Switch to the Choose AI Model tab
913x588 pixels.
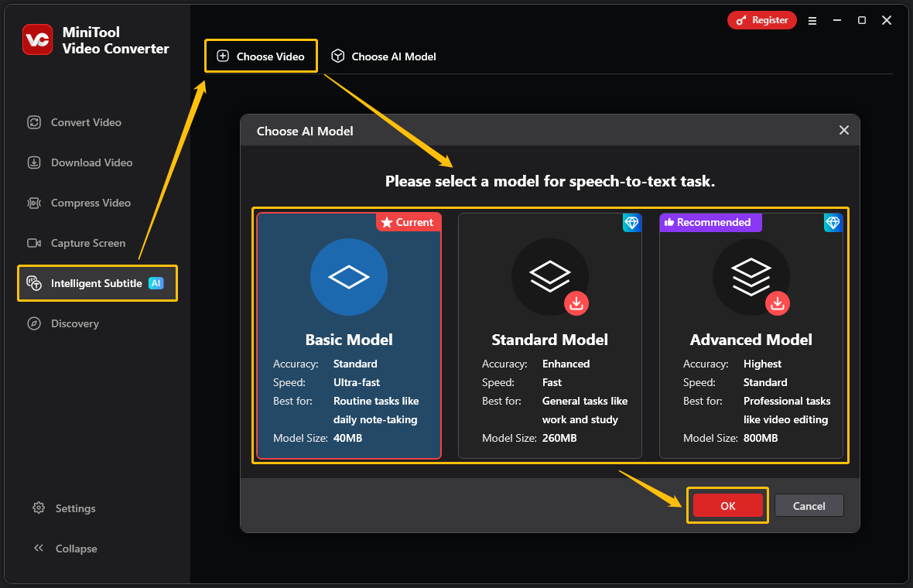click(x=383, y=56)
